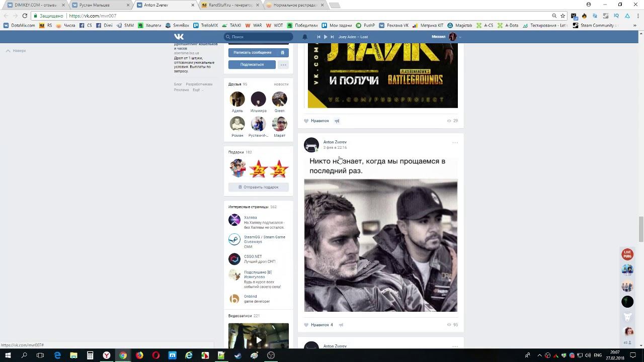Screen dimensions: 644x362
Task: Share the PUBG banner post
Action: (337, 121)
